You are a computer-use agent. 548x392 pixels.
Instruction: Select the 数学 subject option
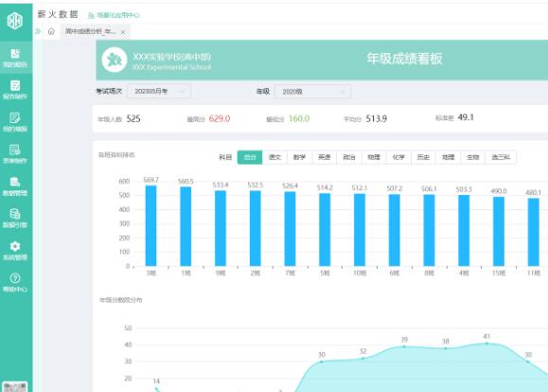(x=299, y=157)
